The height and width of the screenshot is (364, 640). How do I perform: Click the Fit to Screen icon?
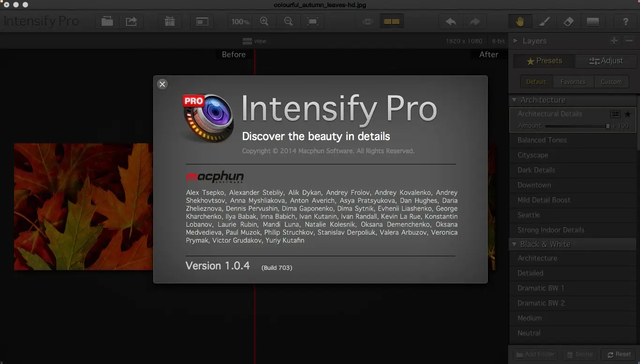[313, 22]
